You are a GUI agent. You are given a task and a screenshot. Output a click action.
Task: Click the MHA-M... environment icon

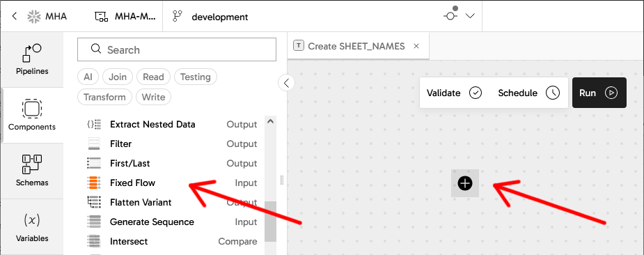click(101, 17)
